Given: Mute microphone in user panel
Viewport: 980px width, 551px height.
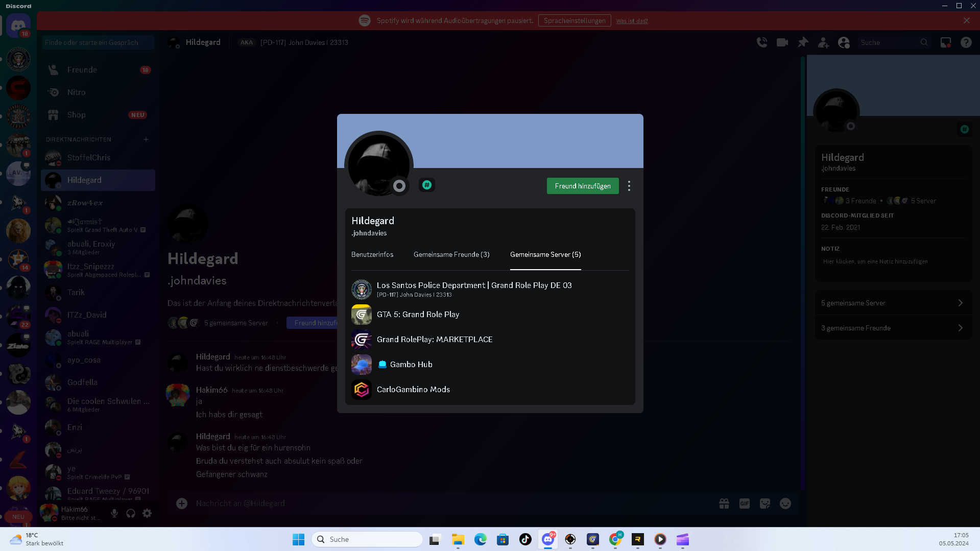Looking at the screenshot, I should click(114, 513).
